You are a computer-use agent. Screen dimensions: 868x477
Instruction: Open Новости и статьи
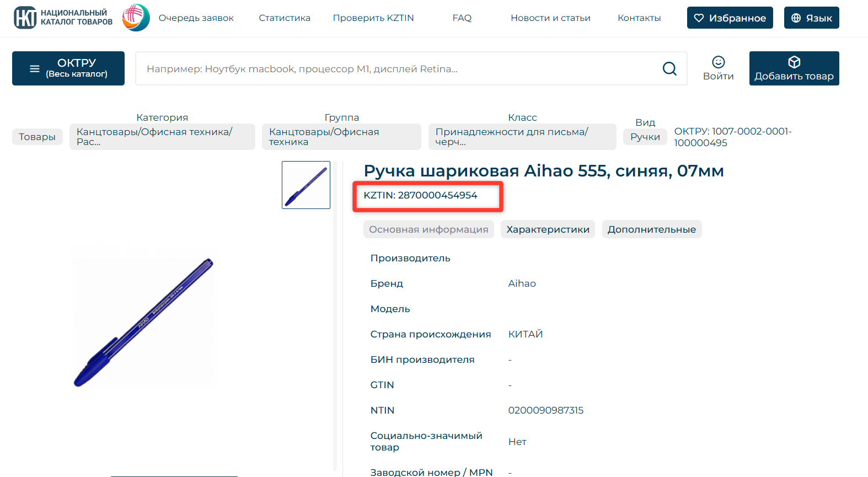coord(550,18)
